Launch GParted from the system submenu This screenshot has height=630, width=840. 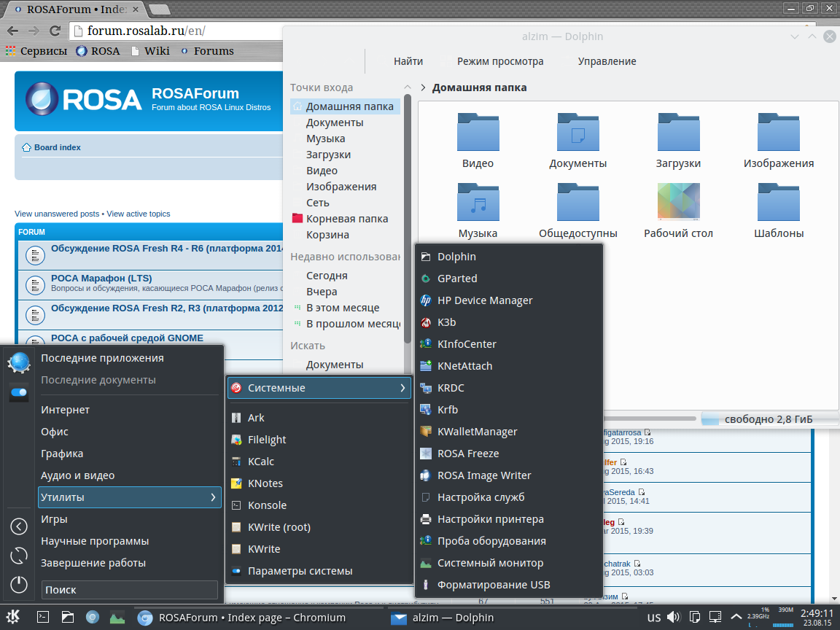coord(456,279)
